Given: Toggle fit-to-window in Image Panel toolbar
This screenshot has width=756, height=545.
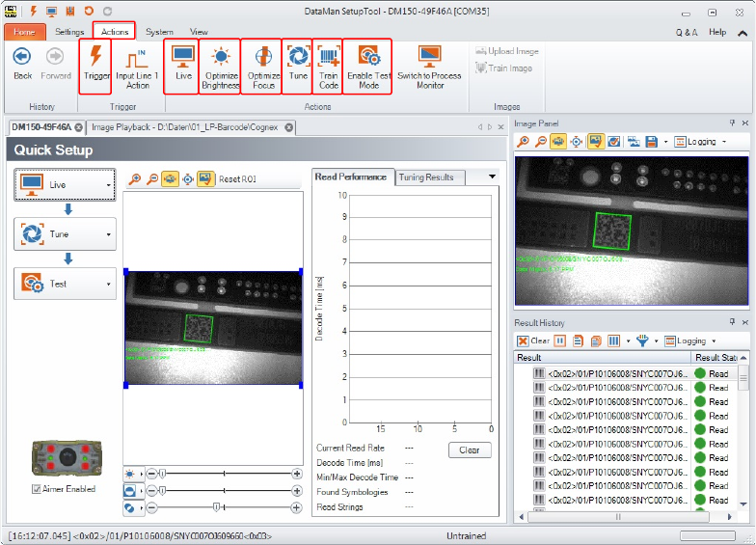Looking at the screenshot, I should [558, 141].
